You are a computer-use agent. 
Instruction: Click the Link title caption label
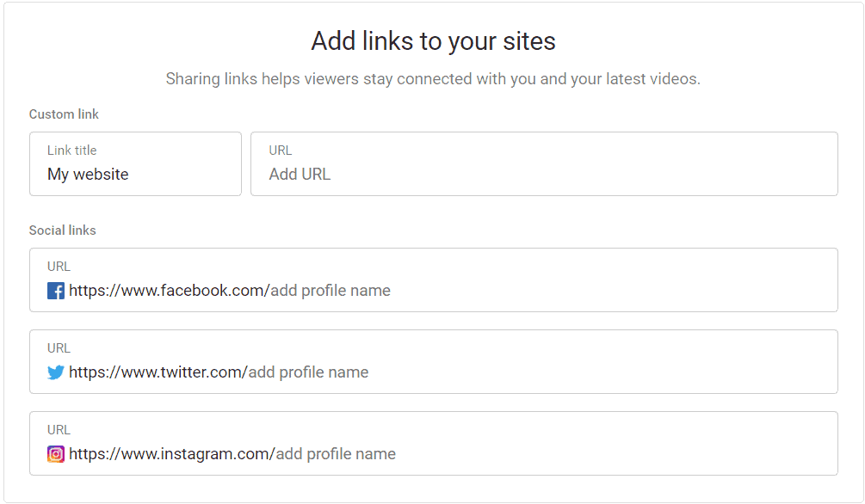coord(72,151)
